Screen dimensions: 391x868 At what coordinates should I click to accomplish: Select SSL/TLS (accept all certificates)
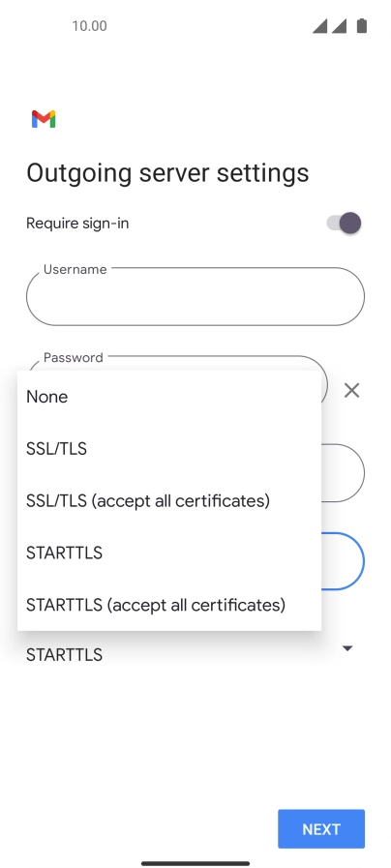tap(169, 500)
